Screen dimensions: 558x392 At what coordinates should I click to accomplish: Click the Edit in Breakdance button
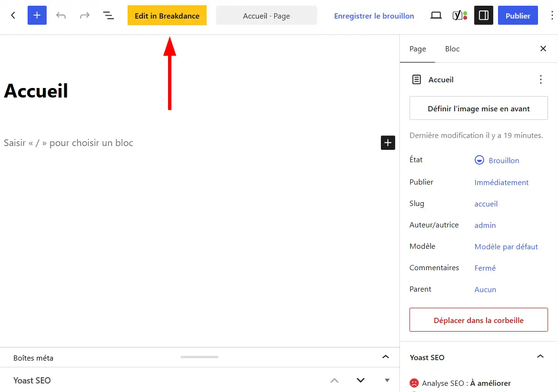[x=167, y=15]
